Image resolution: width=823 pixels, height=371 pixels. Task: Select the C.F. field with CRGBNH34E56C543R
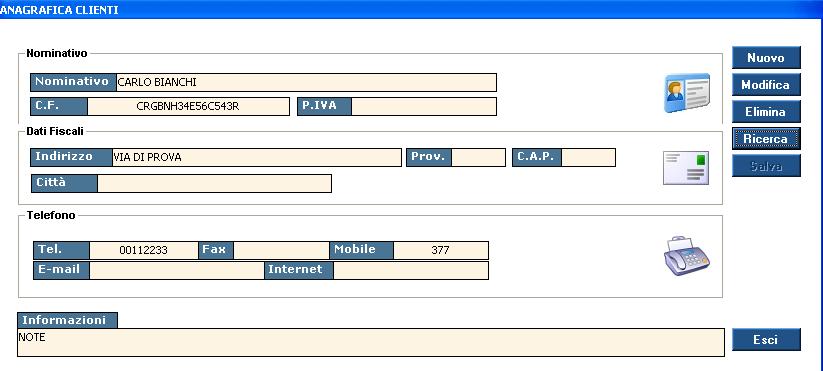pos(188,107)
